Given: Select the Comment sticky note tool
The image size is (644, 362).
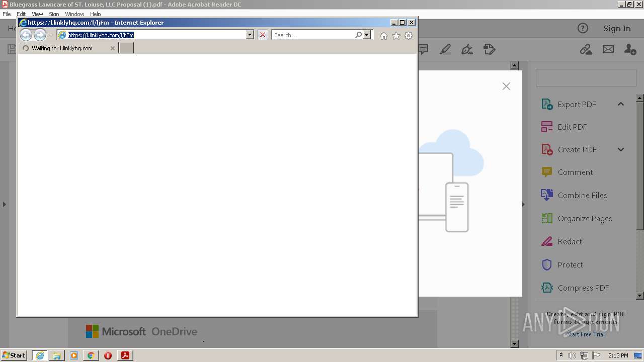Looking at the screenshot, I should click(424, 49).
